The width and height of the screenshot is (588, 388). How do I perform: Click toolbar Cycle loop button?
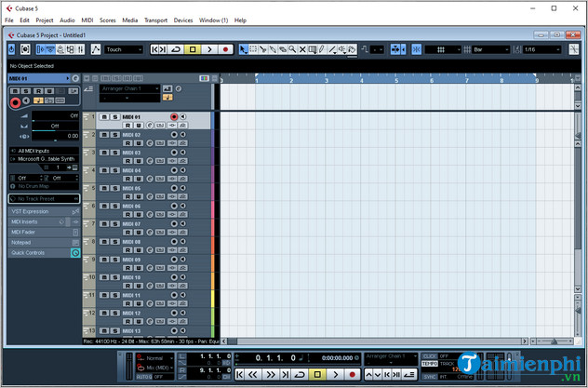[176, 49]
